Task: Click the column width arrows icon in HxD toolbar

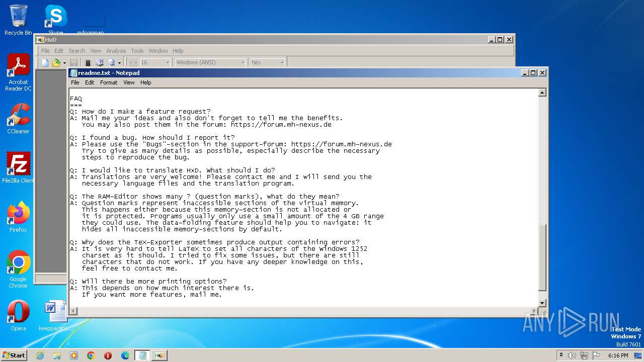Action: pyautogui.click(x=133, y=62)
